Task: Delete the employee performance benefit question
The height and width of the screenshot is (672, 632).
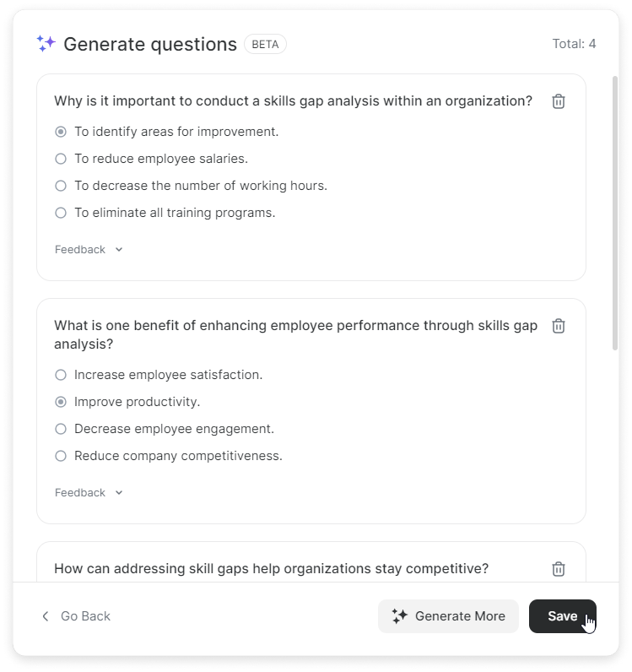Action: point(559,326)
